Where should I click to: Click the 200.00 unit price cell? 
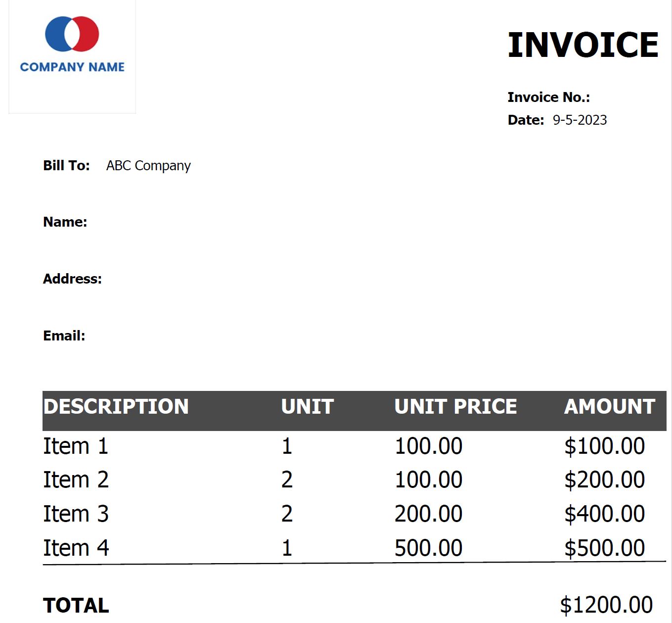pyautogui.click(x=428, y=514)
